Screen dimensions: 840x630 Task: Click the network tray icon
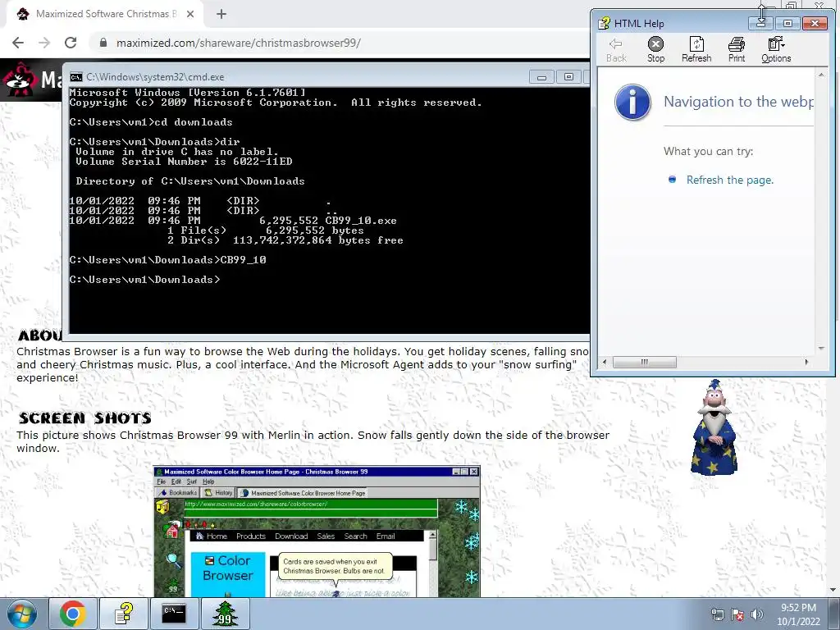tap(717, 614)
